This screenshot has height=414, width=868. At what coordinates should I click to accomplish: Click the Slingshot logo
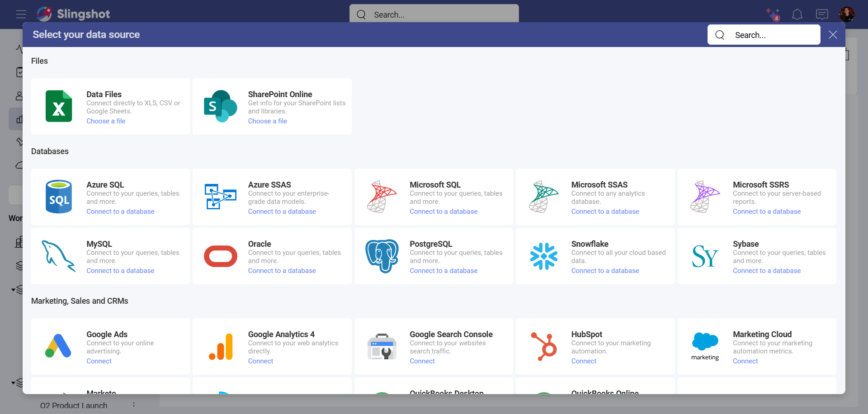click(x=73, y=14)
